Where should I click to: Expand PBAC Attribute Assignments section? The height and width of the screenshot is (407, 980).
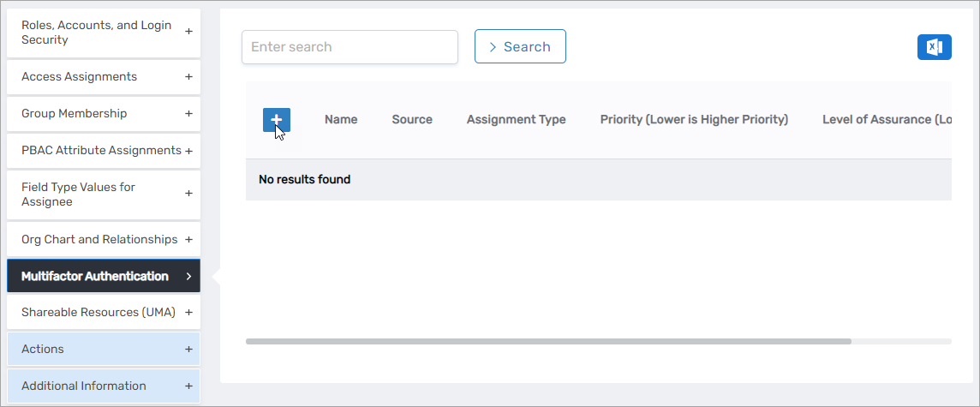coord(103,151)
